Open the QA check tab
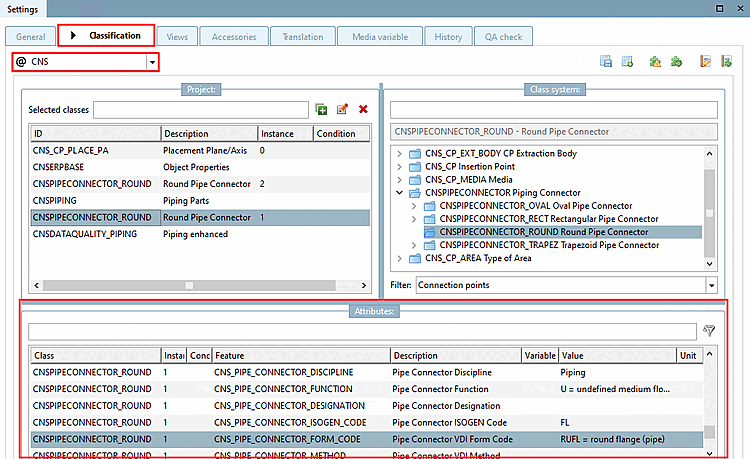 (504, 37)
